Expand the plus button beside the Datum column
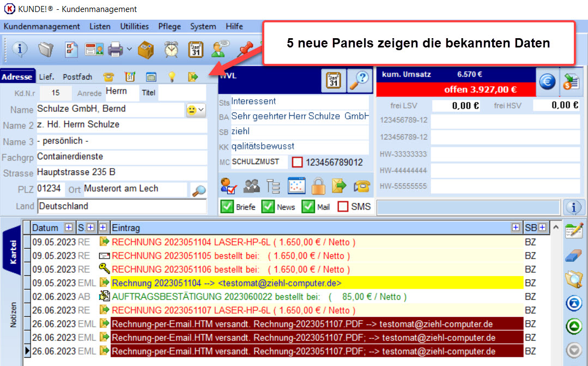The height and width of the screenshot is (366, 588). (x=68, y=227)
